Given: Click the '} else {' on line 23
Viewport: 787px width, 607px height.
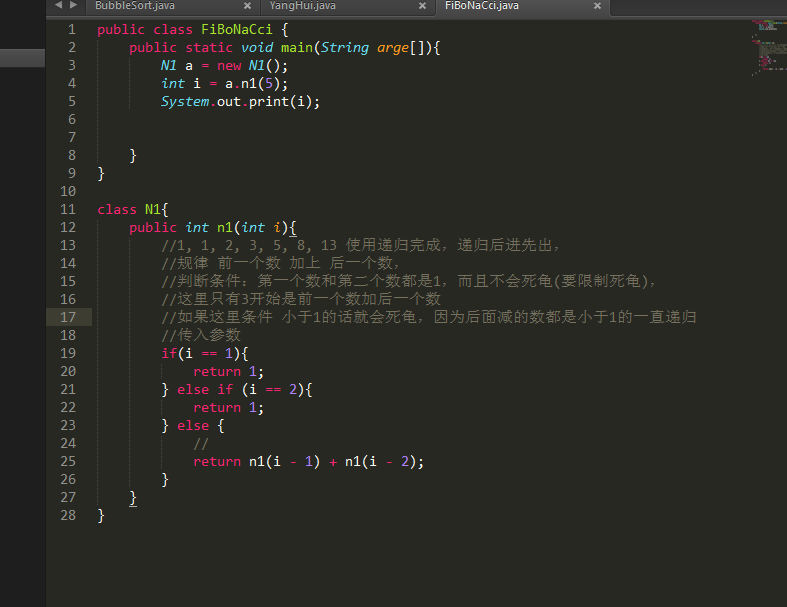Looking at the screenshot, I should pos(193,426).
